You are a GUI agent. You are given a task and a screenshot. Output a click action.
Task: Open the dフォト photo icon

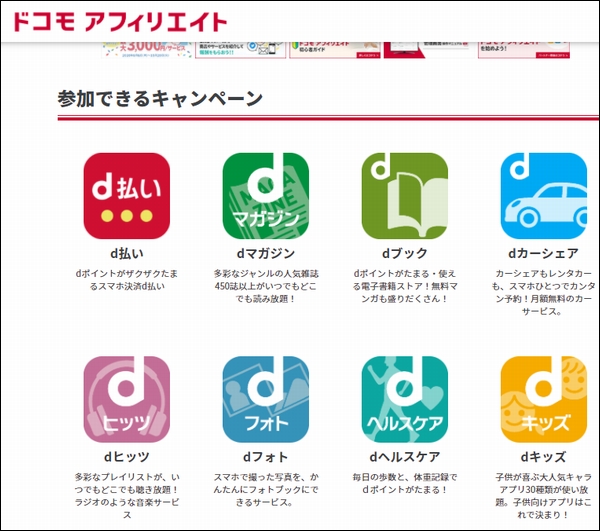click(266, 399)
